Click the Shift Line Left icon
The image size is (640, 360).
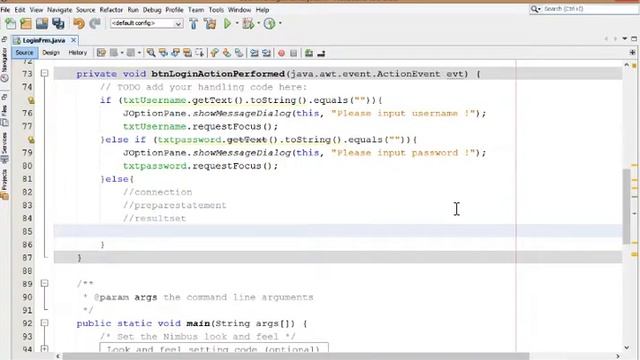coord(254,53)
